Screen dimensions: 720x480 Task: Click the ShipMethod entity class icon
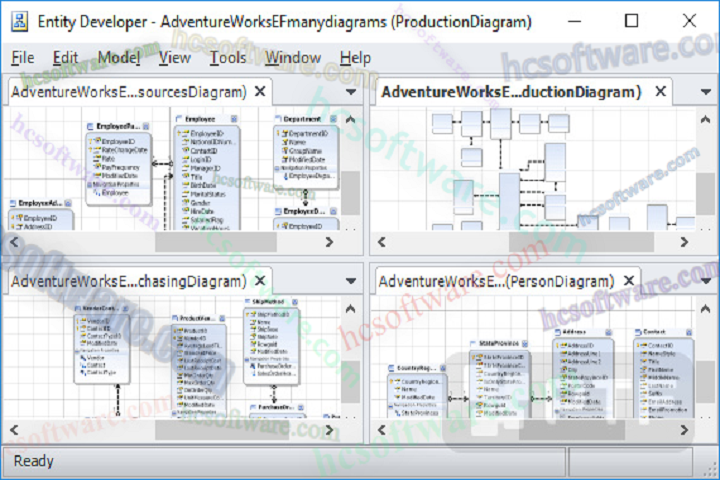coord(248,302)
